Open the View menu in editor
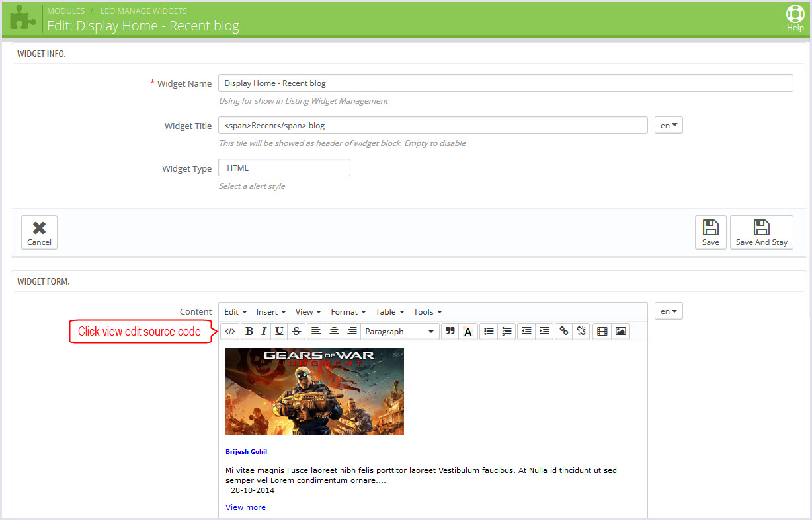The image size is (812, 520). [308, 312]
